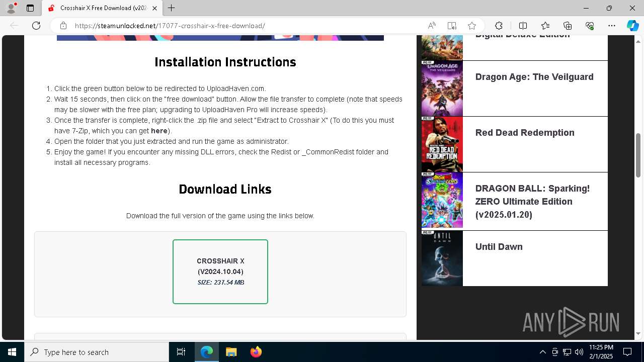Click scrollbar down arrow
The height and width of the screenshot is (362, 644).
638,333
